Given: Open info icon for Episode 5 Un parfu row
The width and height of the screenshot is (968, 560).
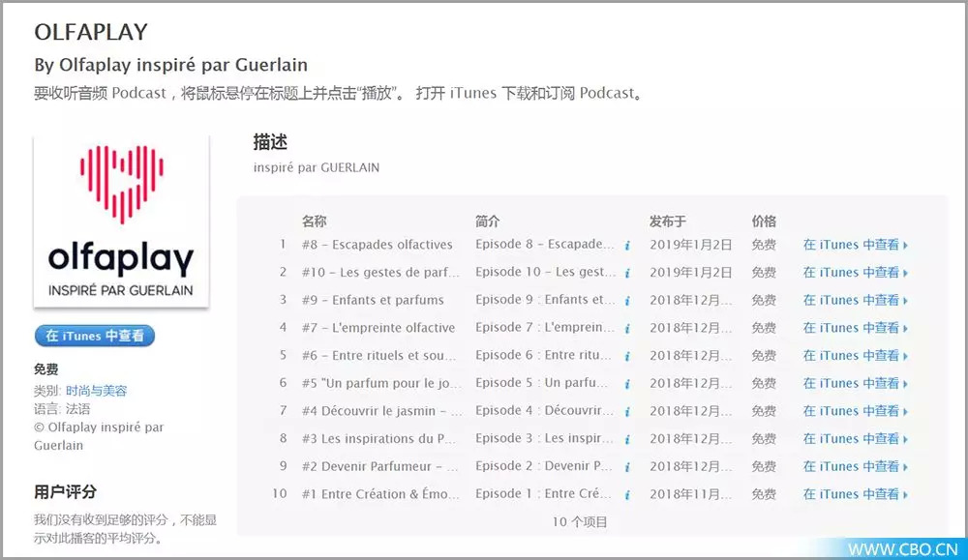Looking at the screenshot, I should [x=627, y=384].
